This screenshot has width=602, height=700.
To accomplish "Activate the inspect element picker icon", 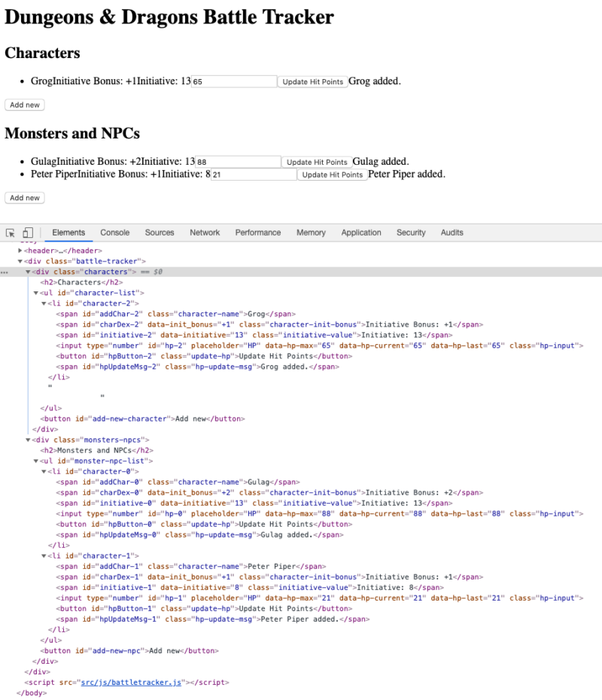I will (11, 233).
